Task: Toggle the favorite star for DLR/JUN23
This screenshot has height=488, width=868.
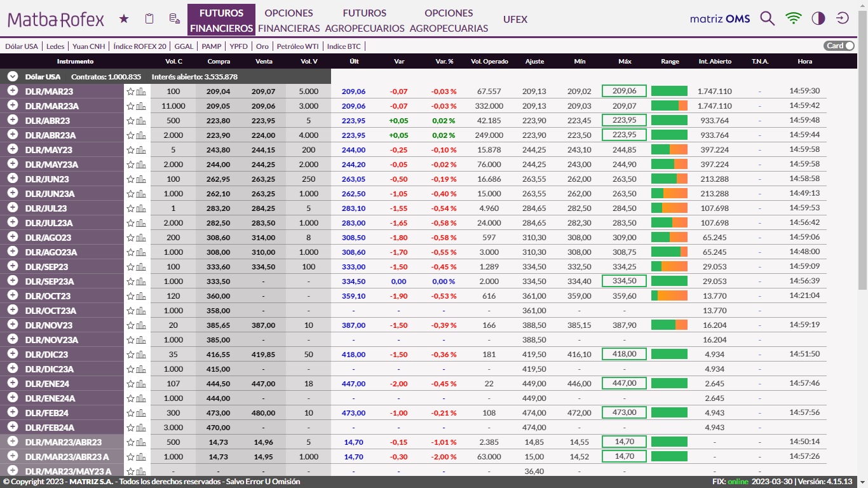Action: (x=131, y=179)
